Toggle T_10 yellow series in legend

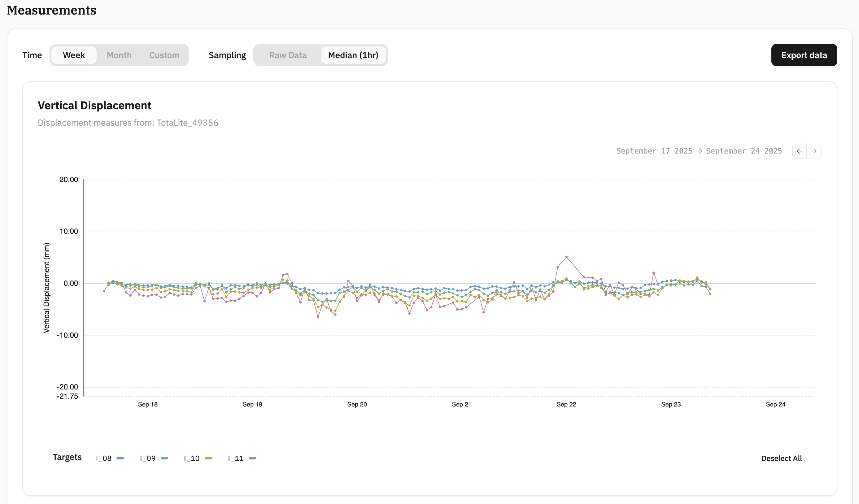tap(197, 458)
